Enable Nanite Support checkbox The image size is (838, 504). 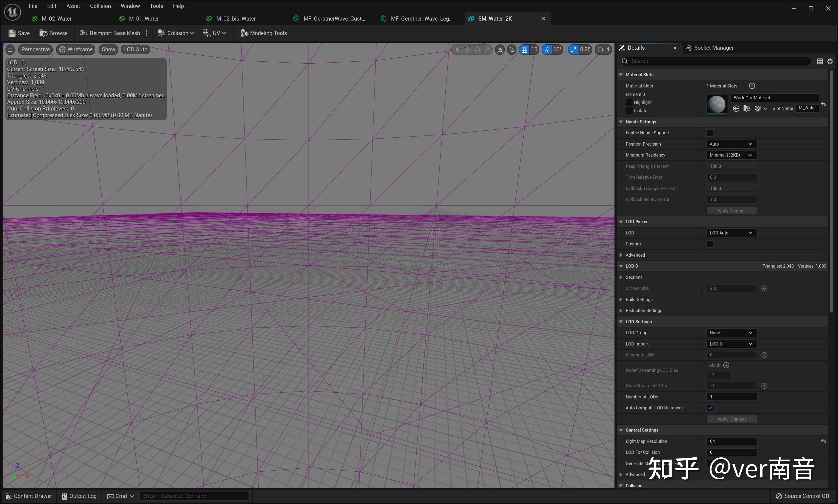tap(710, 133)
